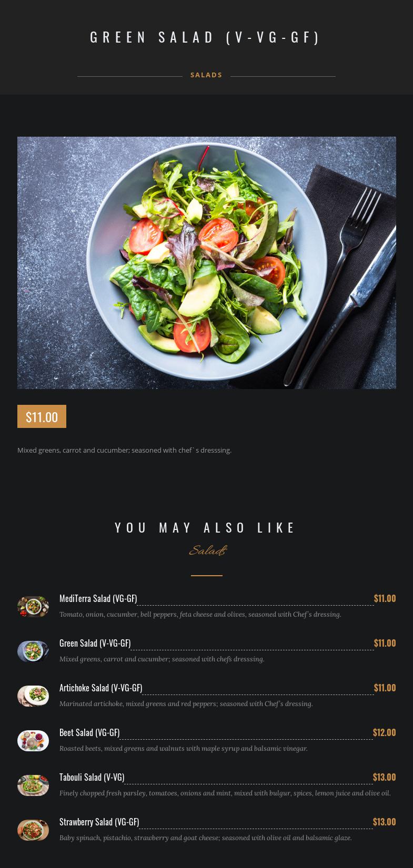The height and width of the screenshot is (868, 413).
Task: Click the $13.00 price of Strawberry Salad
Action: tap(384, 822)
